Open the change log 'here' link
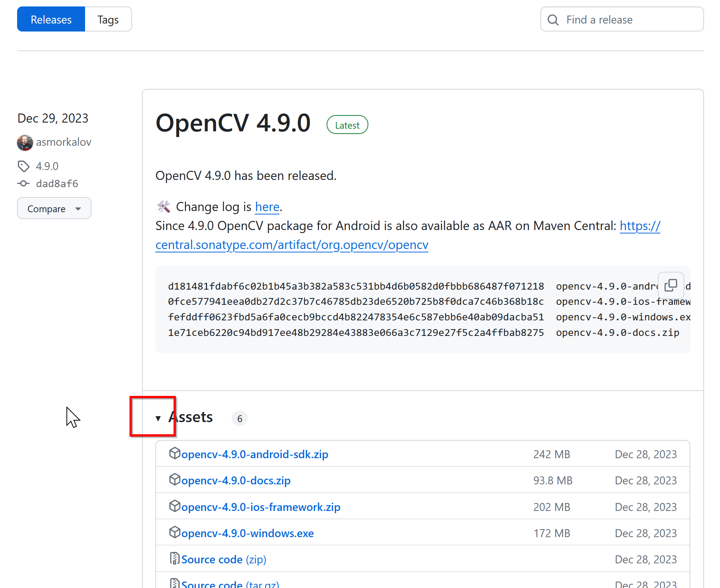This screenshot has height=588, width=720. point(267,207)
